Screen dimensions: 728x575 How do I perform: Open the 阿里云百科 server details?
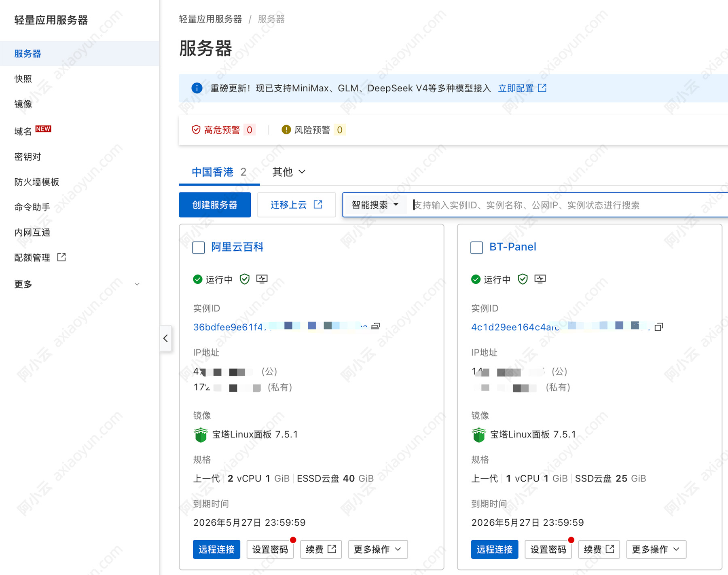[x=237, y=247]
